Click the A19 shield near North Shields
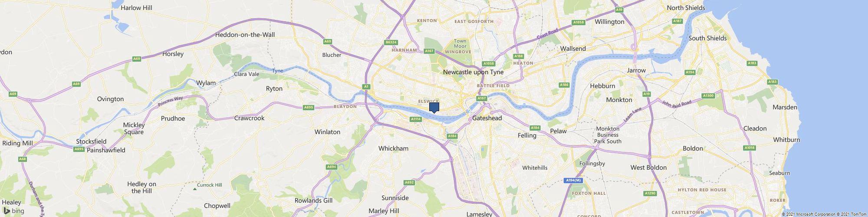 tap(620, 9)
